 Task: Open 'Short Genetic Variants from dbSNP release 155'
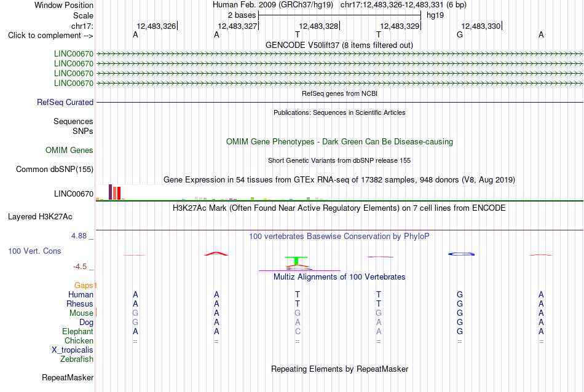coord(339,160)
